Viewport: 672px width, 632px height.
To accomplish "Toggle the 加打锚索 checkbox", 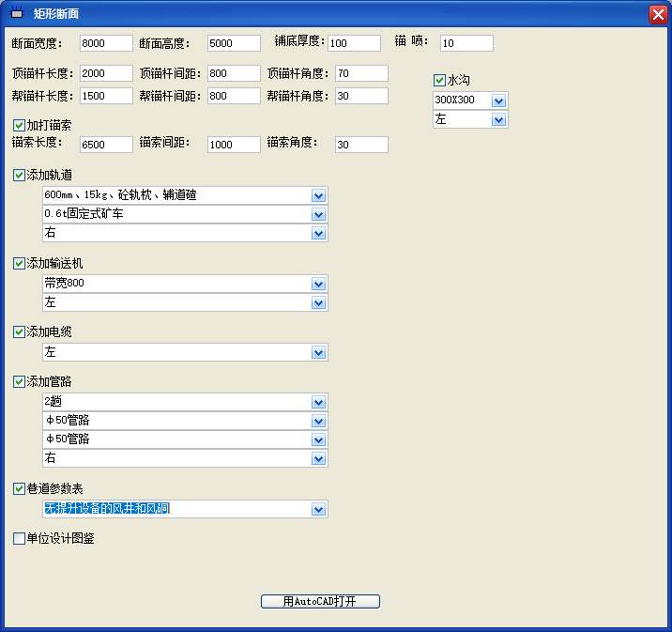I will (x=19, y=125).
